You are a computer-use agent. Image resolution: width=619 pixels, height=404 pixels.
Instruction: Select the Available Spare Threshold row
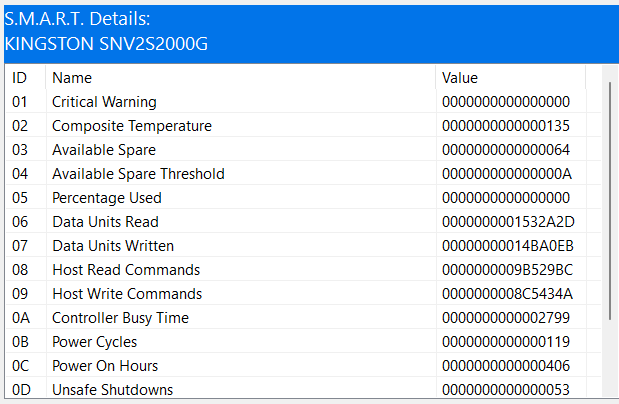(x=303, y=174)
